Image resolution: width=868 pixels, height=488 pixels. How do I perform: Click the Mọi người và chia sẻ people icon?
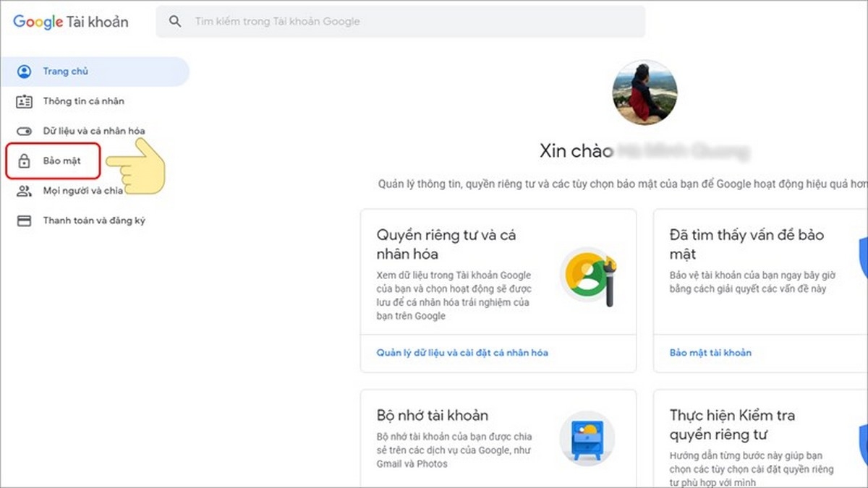point(25,191)
